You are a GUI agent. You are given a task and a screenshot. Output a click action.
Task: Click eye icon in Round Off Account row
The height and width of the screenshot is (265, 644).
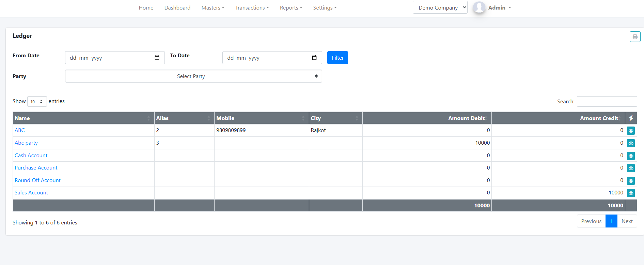pos(631,181)
